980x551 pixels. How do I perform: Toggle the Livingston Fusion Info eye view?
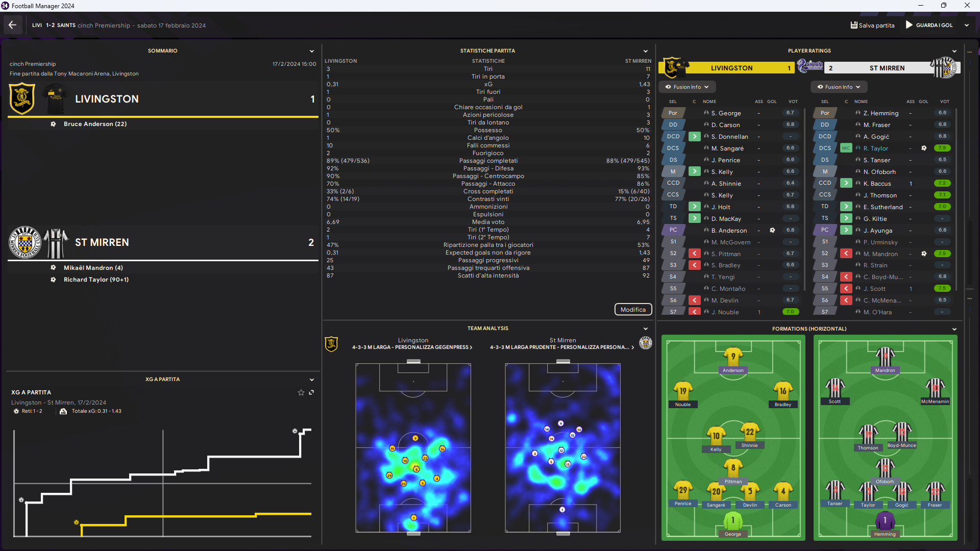(x=668, y=87)
